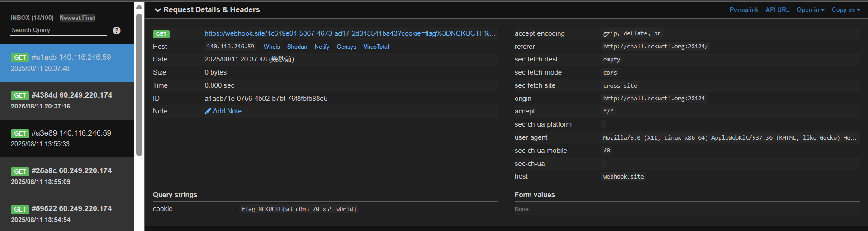Screen dimensions: 868x231
Task: Open request #a3e89 in inbox
Action: point(67,138)
